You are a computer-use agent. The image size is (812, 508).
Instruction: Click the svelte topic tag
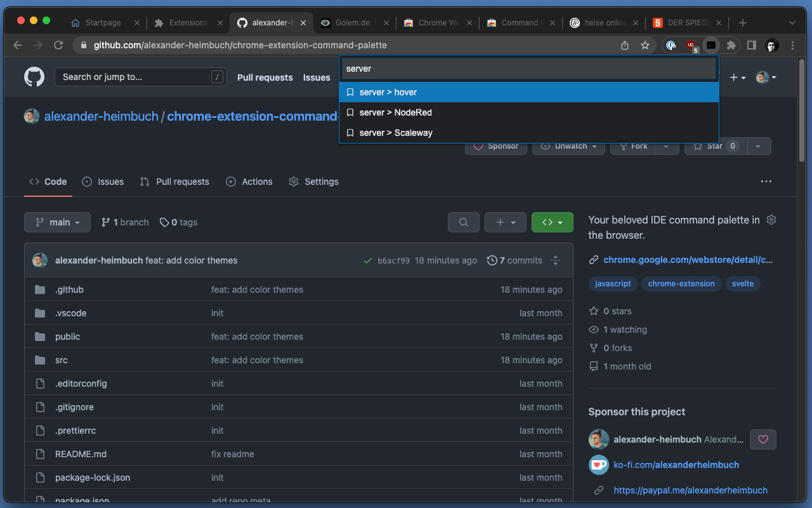point(743,284)
